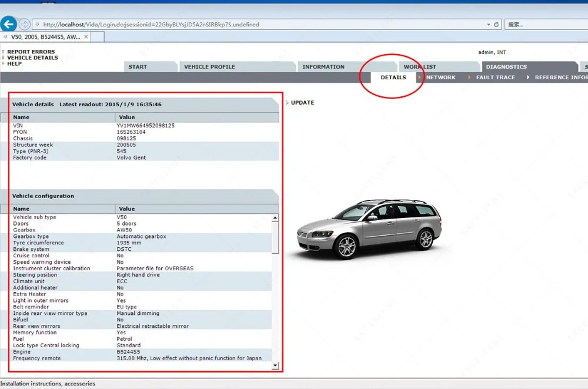Select the FAULT TRACE sub-tab
The image size is (588, 389).
point(495,78)
